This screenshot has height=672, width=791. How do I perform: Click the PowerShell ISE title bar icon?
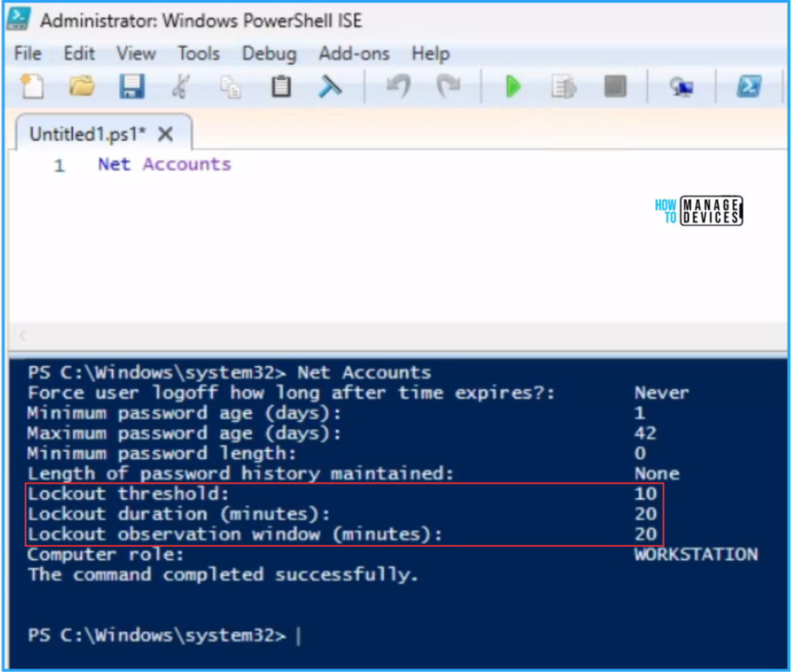[19, 19]
